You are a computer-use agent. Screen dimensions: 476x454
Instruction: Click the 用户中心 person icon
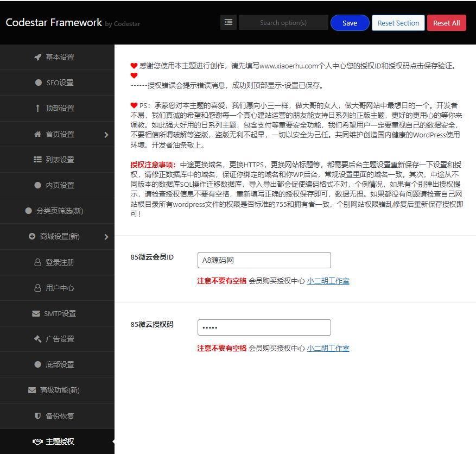[37, 288]
